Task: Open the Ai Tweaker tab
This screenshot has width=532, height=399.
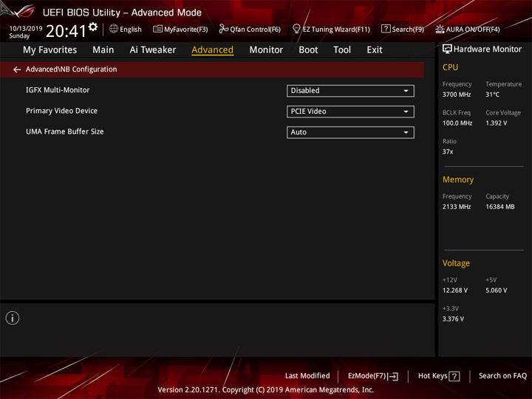Action: 153,50
